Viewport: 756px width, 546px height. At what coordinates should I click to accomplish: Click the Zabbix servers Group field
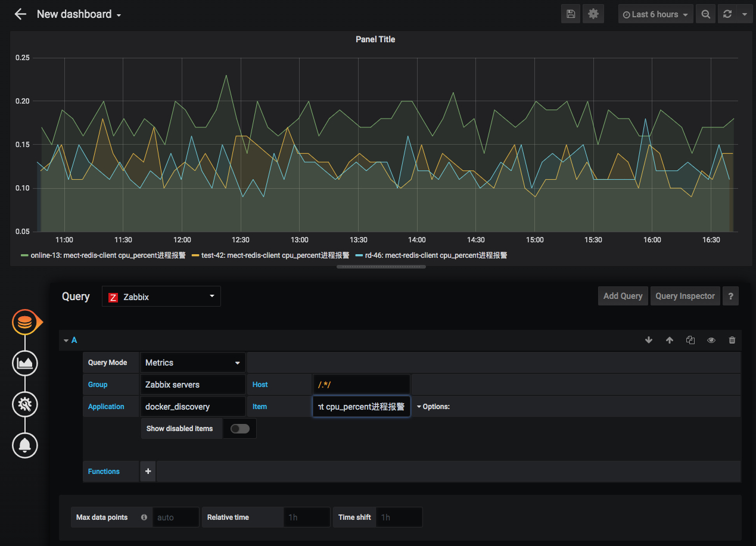[x=193, y=385]
